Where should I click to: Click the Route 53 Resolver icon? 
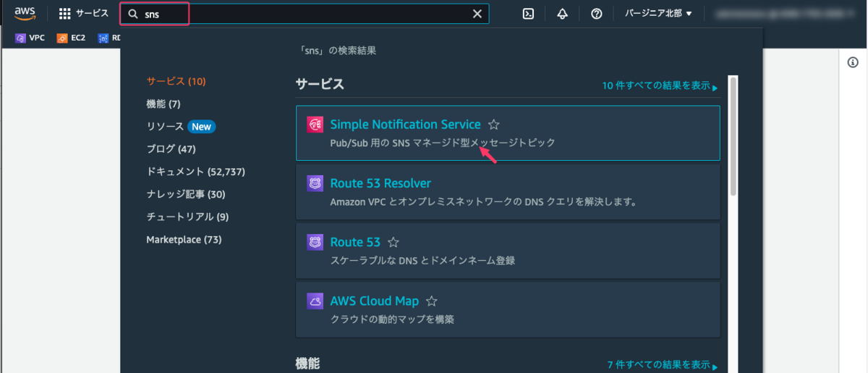coord(315,183)
